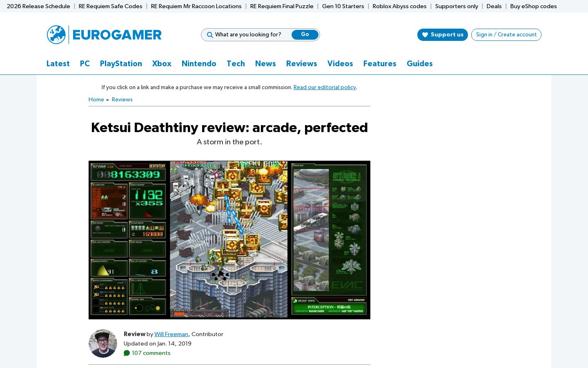Click the article headline 'Ketsui Deathtiny review: arcade, perfected'
Image resolution: width=588 pixels, height=368 pixels.
point(229,128)
